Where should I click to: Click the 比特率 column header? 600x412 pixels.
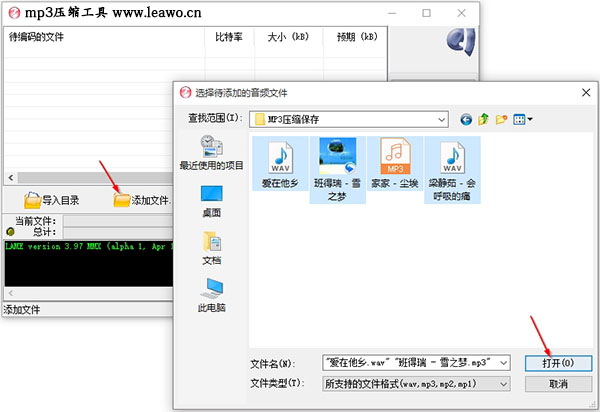(x=229, y=37)
